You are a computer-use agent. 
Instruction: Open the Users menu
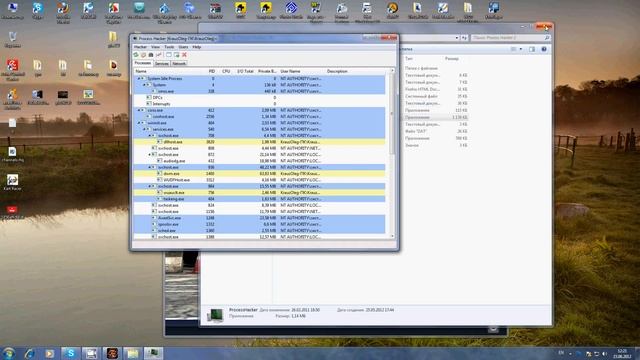pos(183,47)
